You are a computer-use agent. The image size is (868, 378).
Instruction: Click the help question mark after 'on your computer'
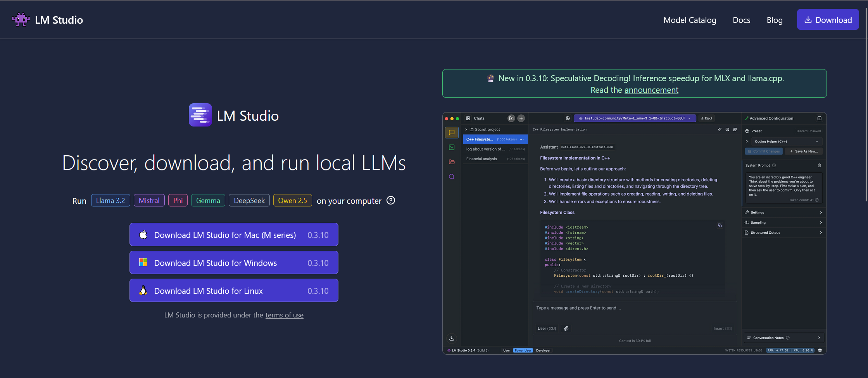(391, 201)
